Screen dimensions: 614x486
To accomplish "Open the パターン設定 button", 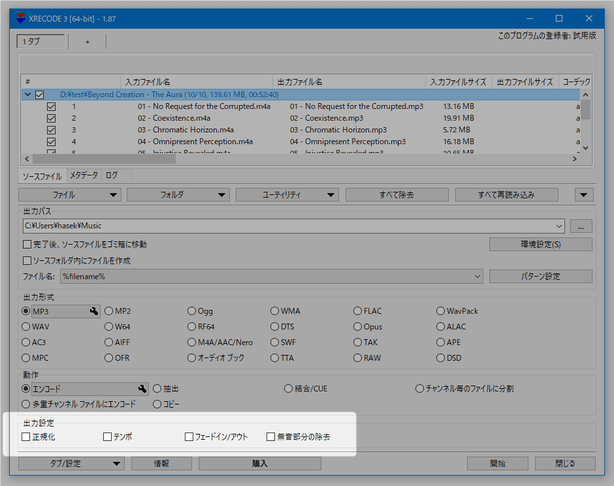I will tap(540, 276).
